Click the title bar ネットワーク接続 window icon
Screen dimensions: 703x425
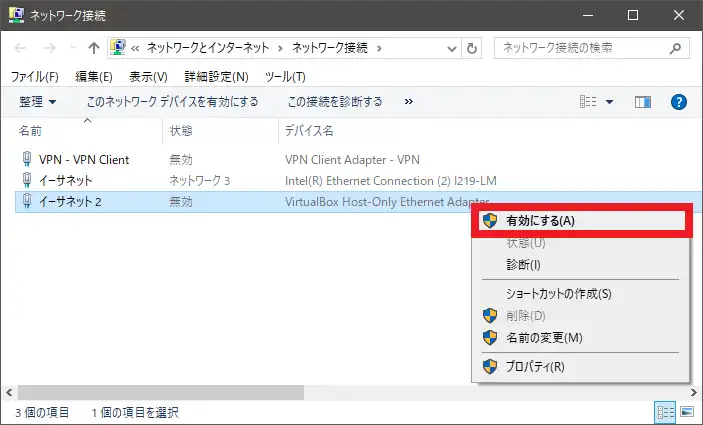click(x=17, y=15)
